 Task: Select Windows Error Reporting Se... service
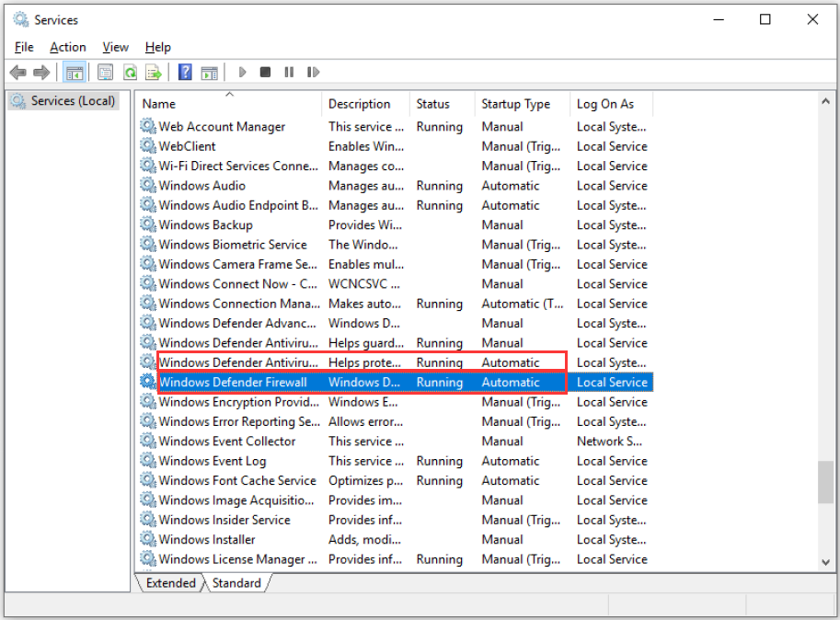point(396,421)
